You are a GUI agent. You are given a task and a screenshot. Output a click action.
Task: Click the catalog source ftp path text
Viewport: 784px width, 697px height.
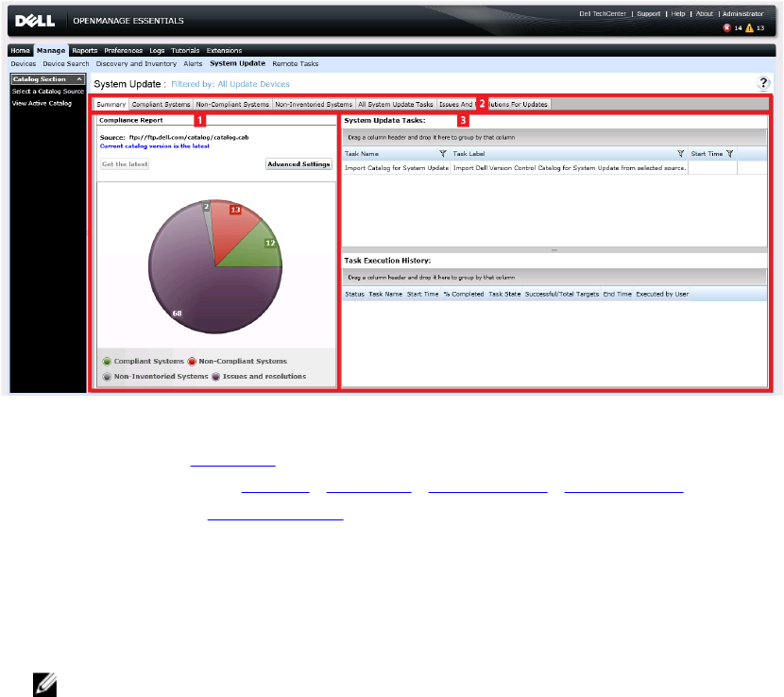189,137
